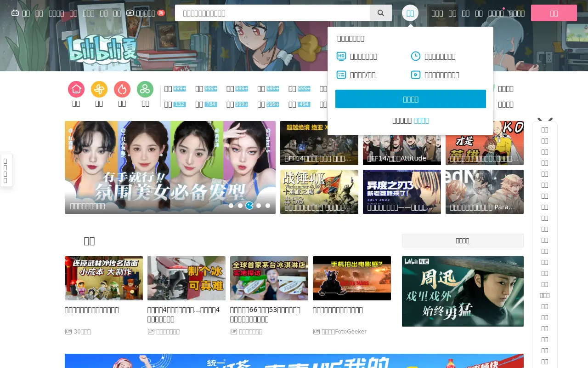Select the first carousel dot

click(231, 206)
